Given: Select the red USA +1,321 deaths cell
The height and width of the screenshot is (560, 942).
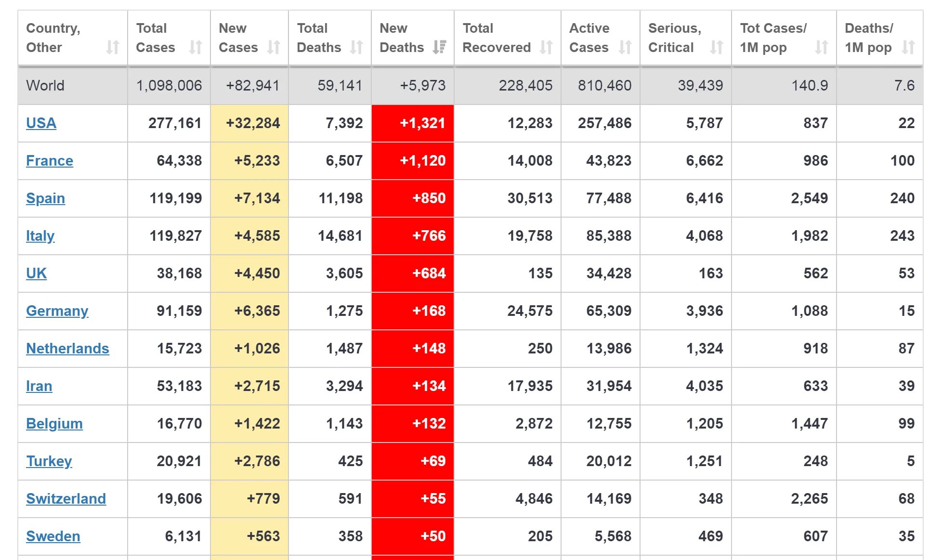Looking at the screenshot, I should pyautogui.click(x=413, y=123).
